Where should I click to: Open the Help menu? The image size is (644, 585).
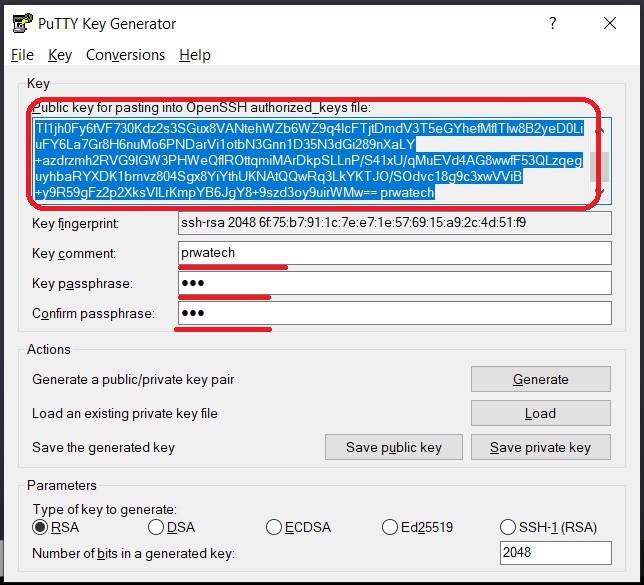pos(195,55)
